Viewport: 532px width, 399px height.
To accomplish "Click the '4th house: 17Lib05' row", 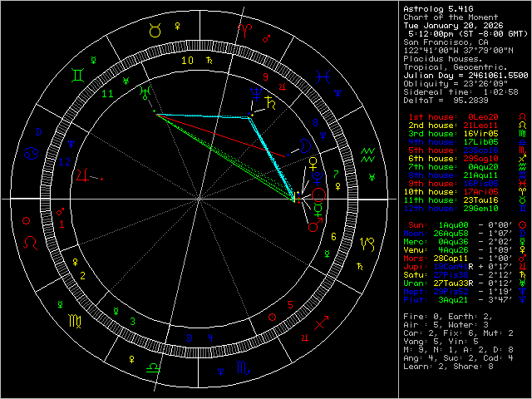I will pyautogui.click(x=453, y=142).
